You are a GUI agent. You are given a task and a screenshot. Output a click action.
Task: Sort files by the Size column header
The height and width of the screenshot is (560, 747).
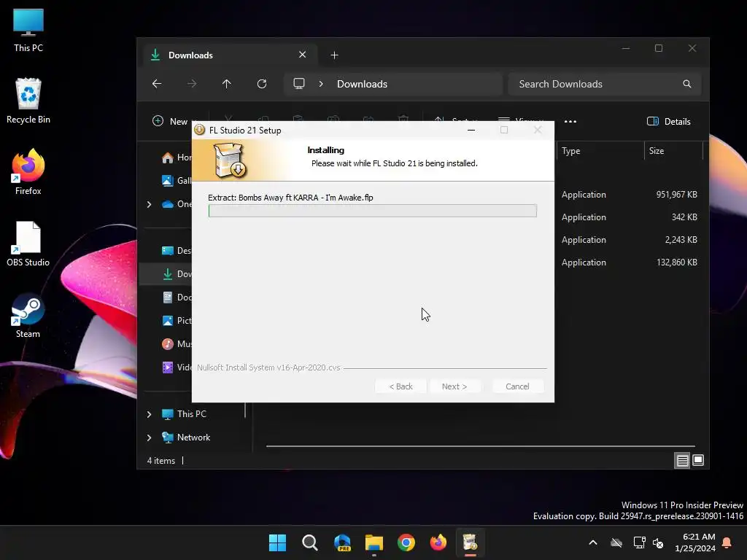(x=673, y=151)
